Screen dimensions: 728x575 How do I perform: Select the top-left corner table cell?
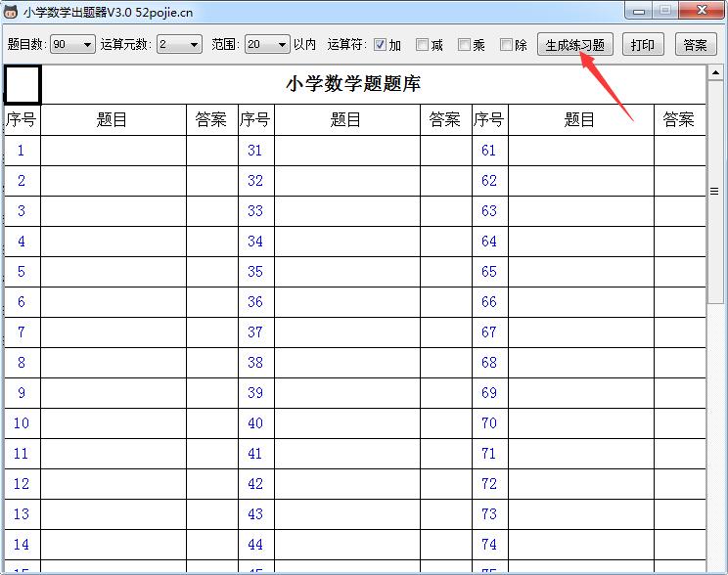pyautogui.click(x=23, y=84)
